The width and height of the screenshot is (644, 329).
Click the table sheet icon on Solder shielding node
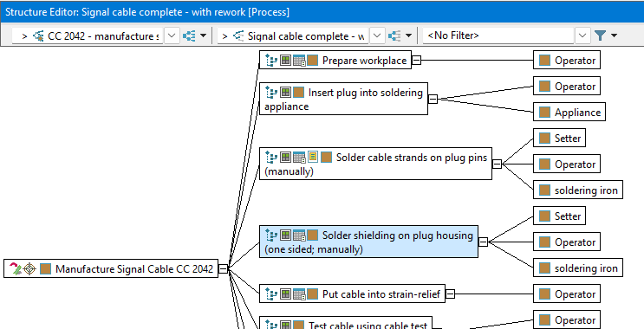click(299, 235)
